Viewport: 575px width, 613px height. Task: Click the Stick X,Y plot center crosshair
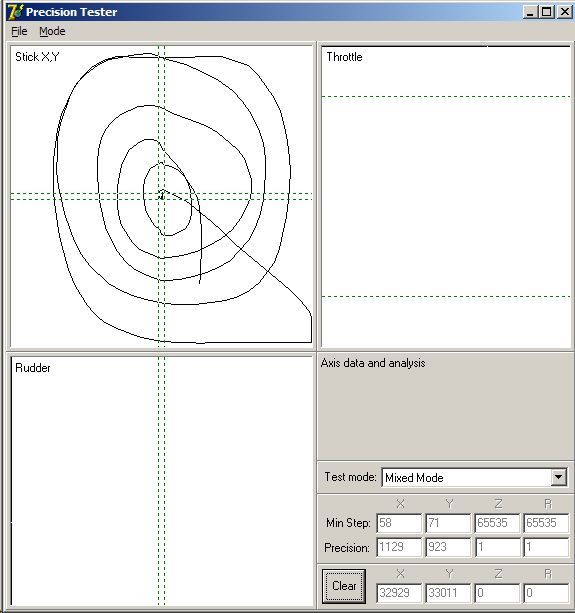(161, 196)
